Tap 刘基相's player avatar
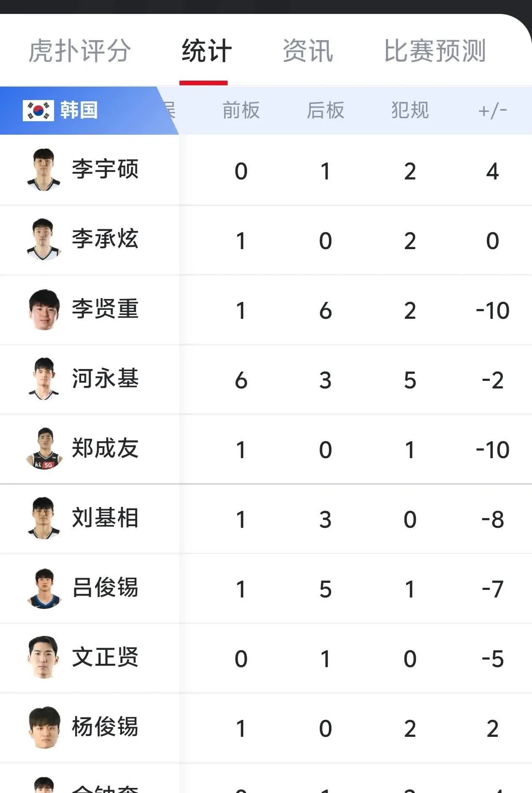The image size is (532, 793). point(44,518)
